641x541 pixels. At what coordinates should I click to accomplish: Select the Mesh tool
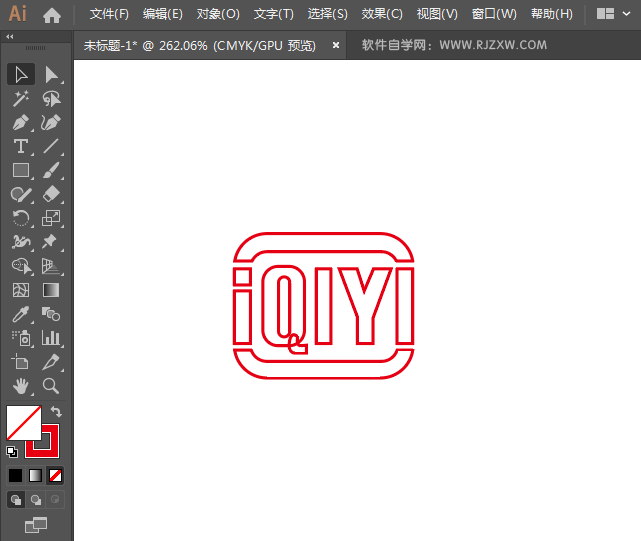click(21, 290)
